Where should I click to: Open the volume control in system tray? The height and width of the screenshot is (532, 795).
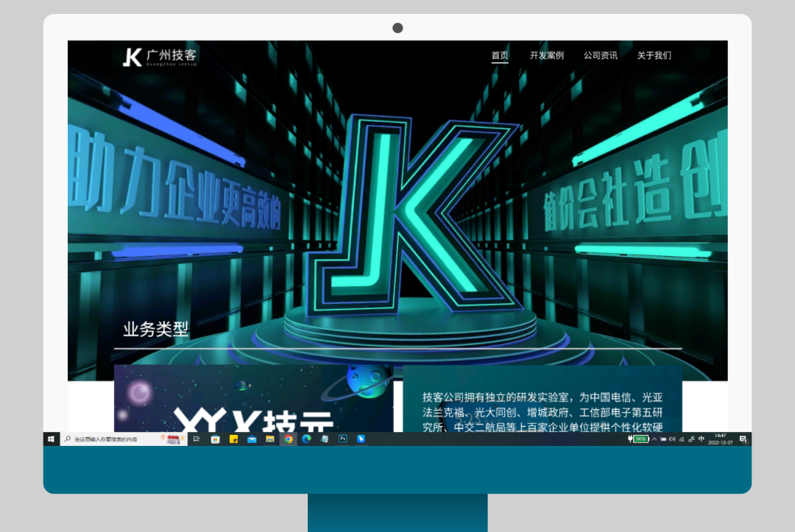click(x=672, y=439)
